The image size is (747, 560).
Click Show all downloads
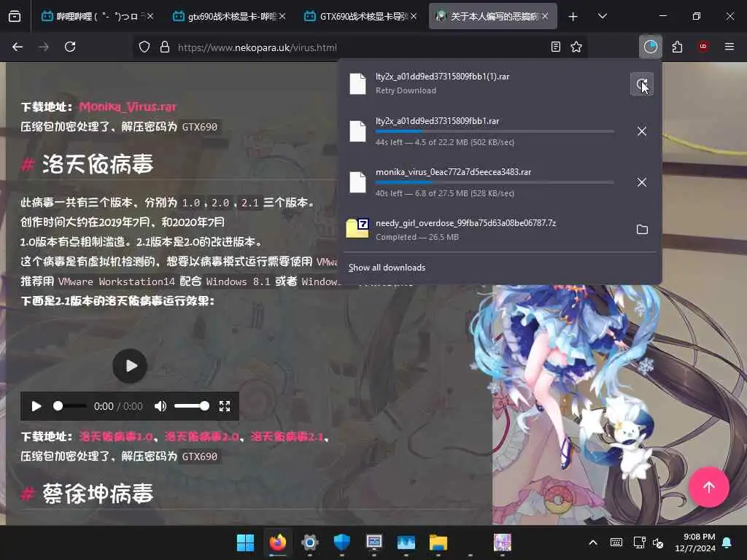click(x=387, y=268)
